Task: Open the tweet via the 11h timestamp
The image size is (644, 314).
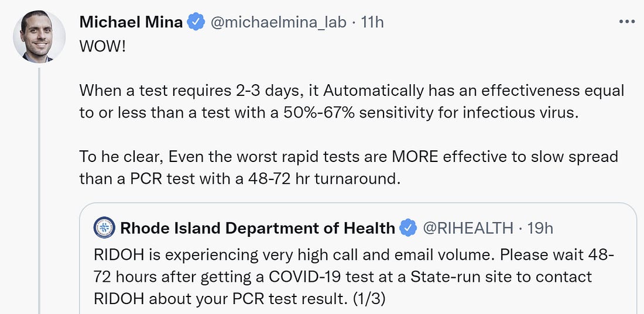Action: (372, 22)
